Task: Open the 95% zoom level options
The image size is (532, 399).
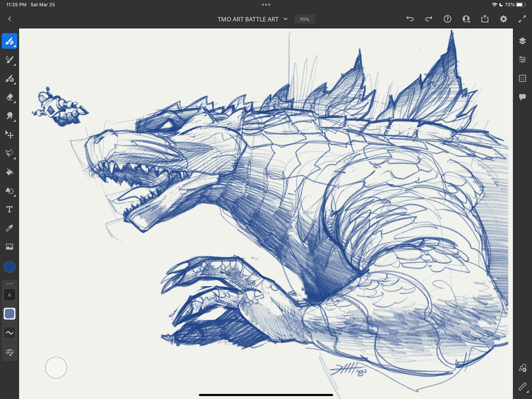Action: 304,19
